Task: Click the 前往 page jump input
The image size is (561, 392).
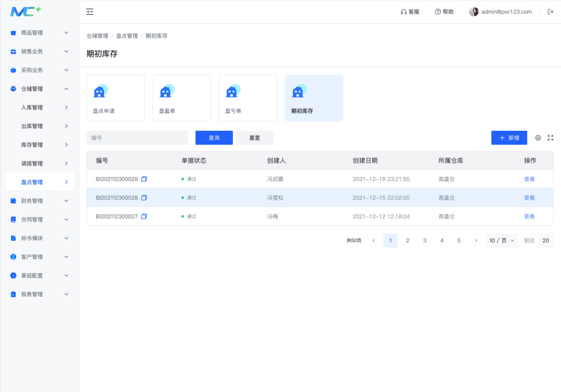Action: click(546, 240)
